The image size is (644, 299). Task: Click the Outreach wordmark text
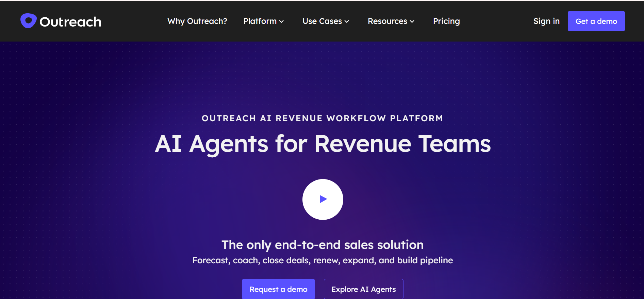coord(70,22)
